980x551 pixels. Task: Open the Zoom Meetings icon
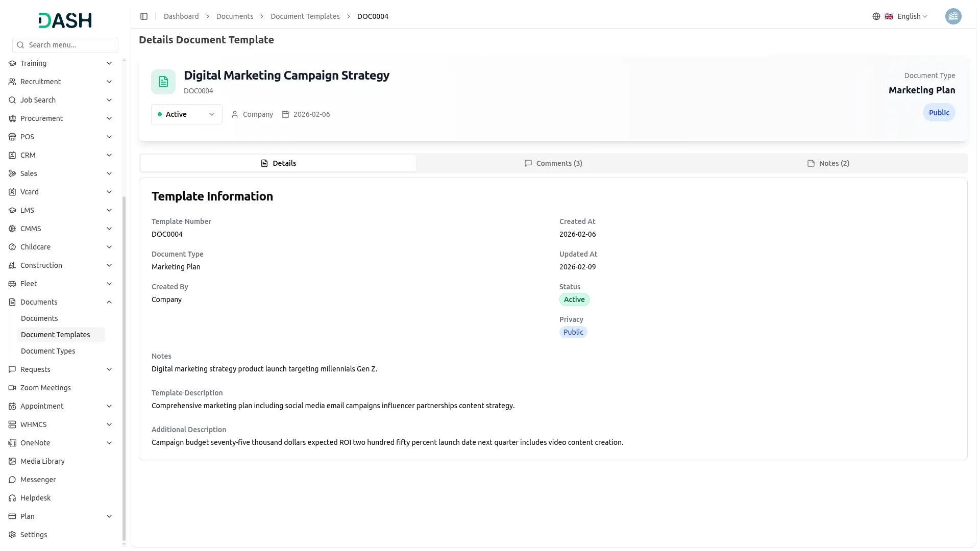click(11, 388)
